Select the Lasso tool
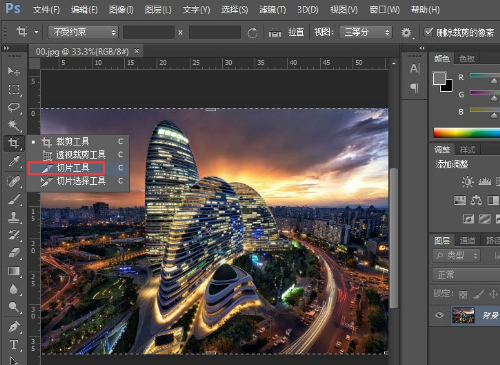 click(14, 108)
